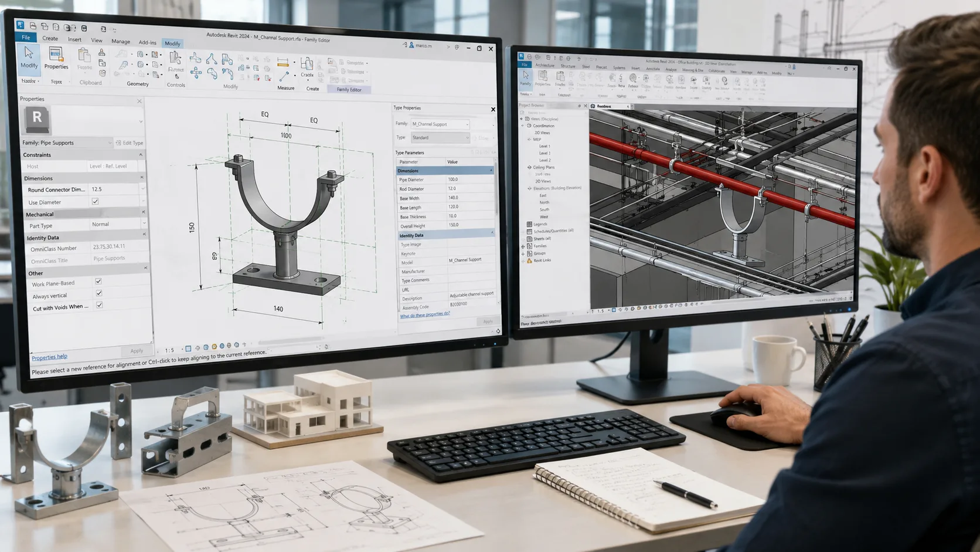Click the view scale 1:5 control
The height and width of the screenshot is (552, 980).
[169, 350]
